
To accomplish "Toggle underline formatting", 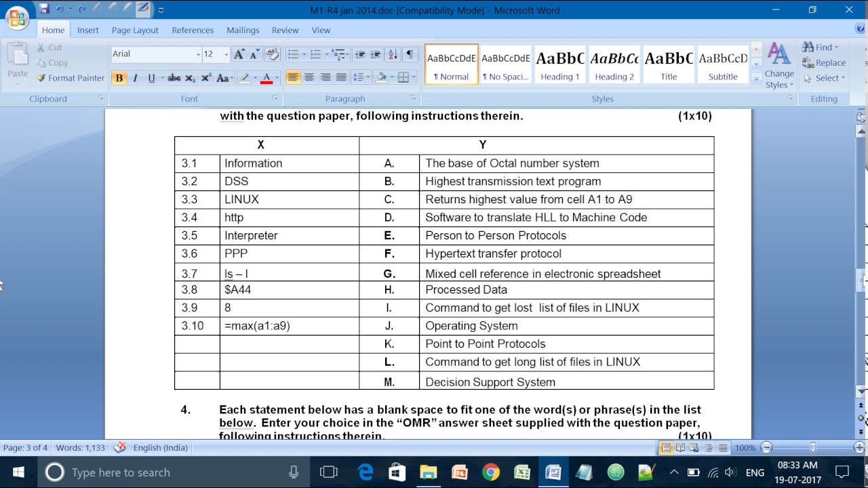I will click(x=151, y=78).
